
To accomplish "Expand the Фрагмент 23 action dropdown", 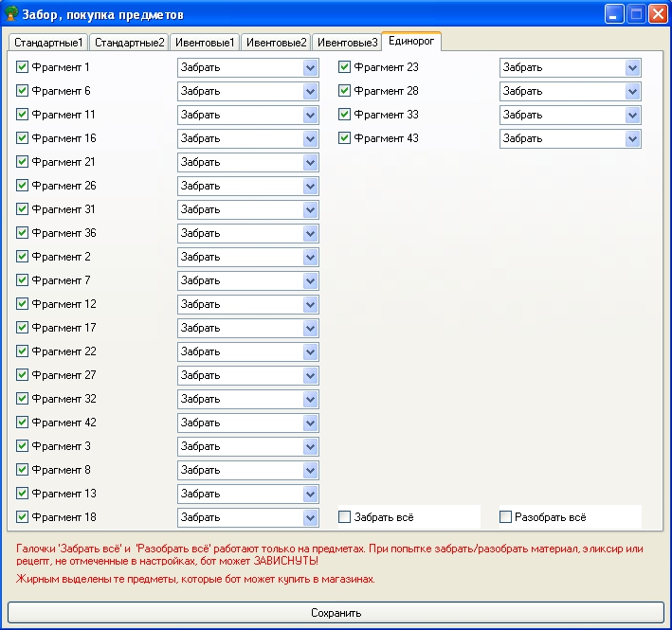I will [x=632, y=67].
